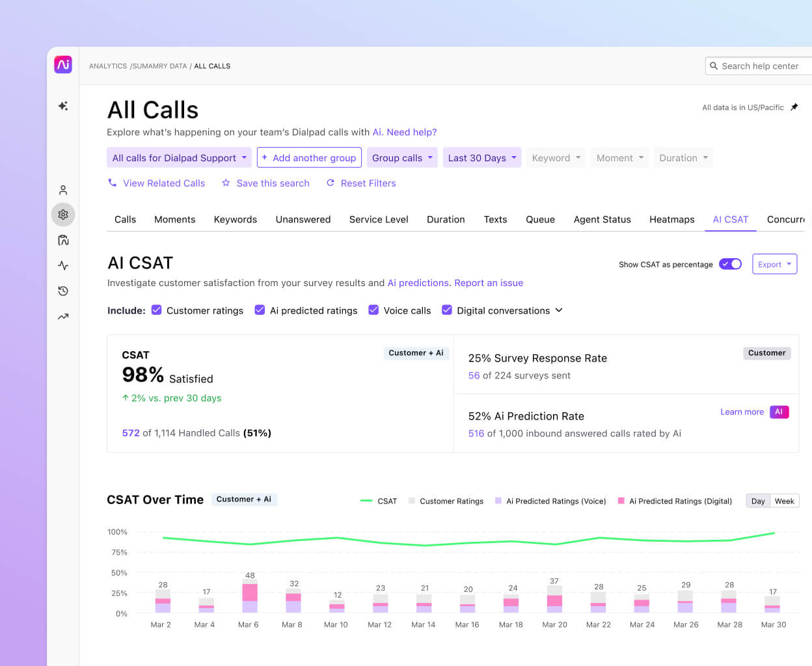This screenshot has height=666, width=812.
Task: Open the call recordings clipboard icon
Action: 62,240
